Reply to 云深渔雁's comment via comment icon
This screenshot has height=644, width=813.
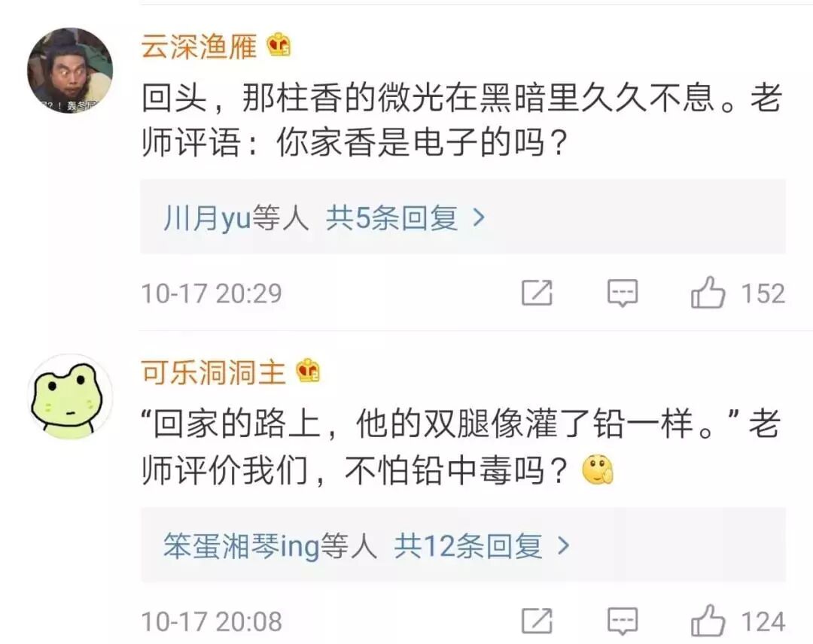click(x=623, y=293)
